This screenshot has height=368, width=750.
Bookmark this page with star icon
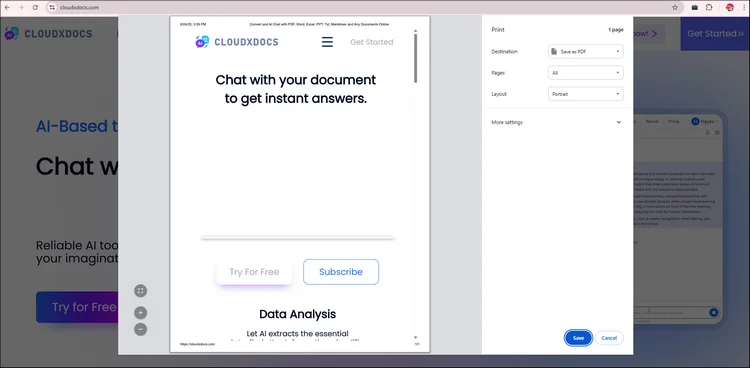coord(675,8)
